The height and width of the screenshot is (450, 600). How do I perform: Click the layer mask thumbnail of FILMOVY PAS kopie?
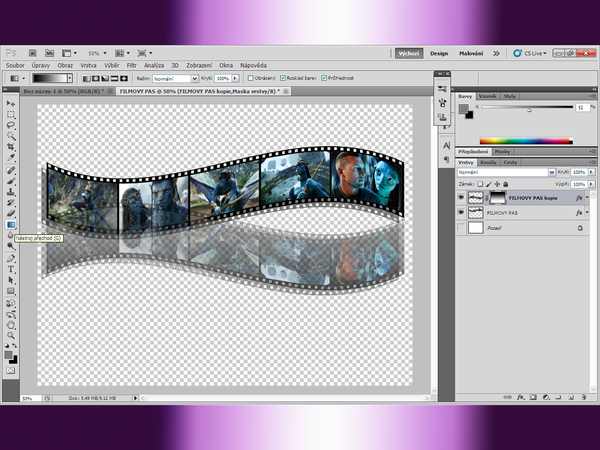[498, 199]
